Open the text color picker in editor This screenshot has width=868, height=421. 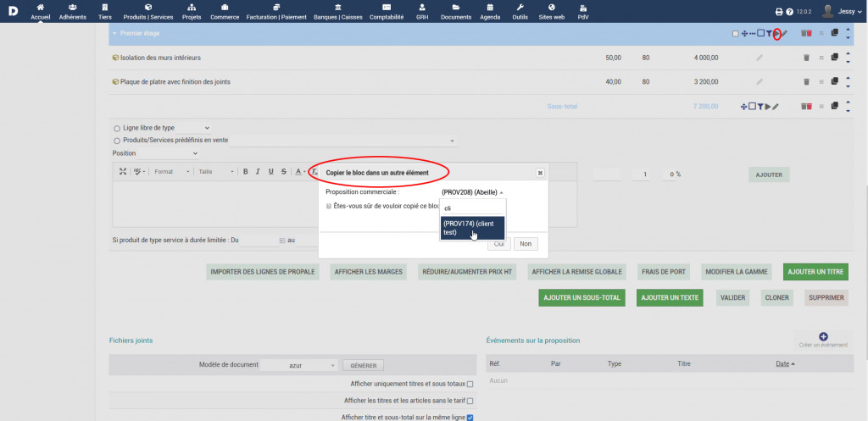300,172
